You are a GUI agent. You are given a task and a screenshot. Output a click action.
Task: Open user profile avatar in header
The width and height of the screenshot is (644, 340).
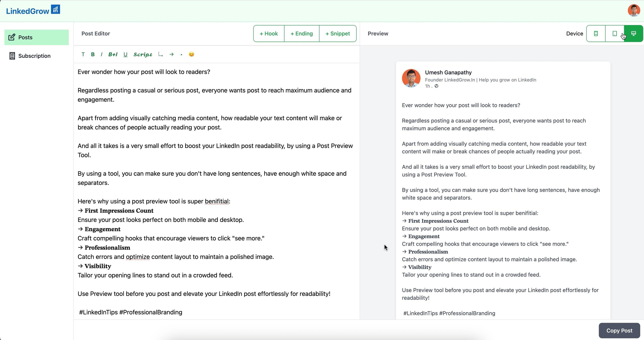pyautogui.click(x=634, y=11)
